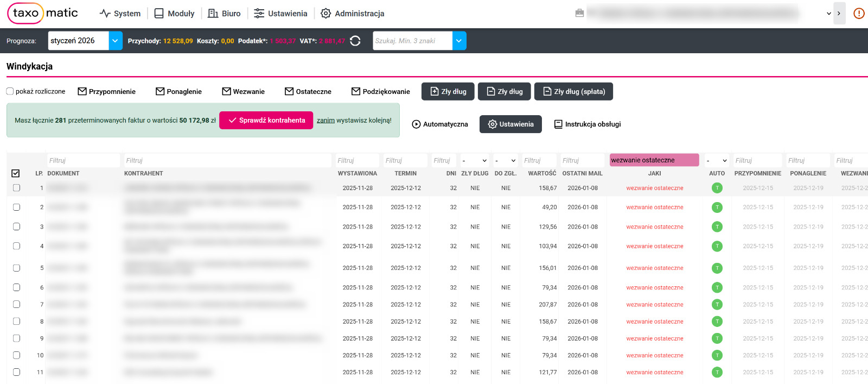This screenshot has width=868, height=384.
Task: Send Ostateczne notice via envelope icon
Action: [x=289, y=92]
